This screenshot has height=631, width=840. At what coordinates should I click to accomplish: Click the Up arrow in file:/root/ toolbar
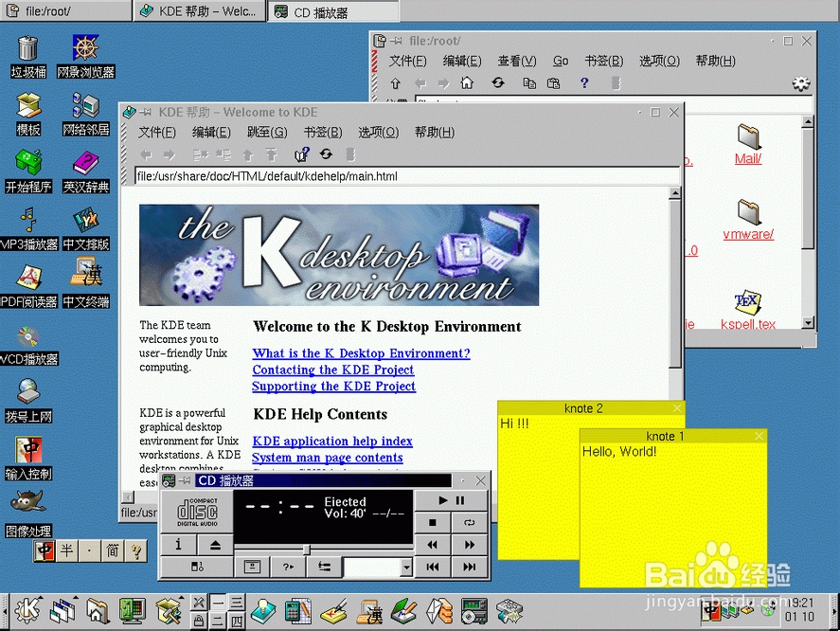(395, 83)
